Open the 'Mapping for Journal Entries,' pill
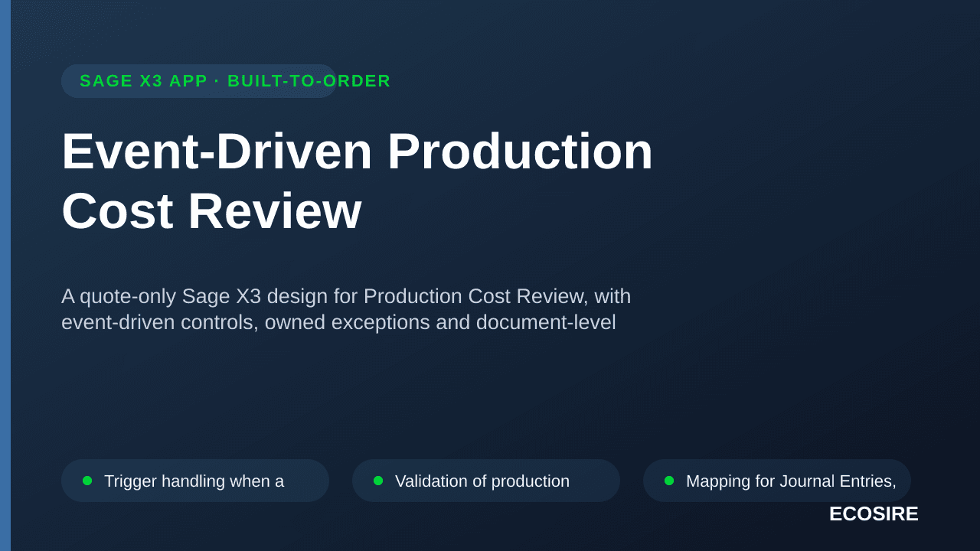 pyautogui.click(x=777, y=481)
